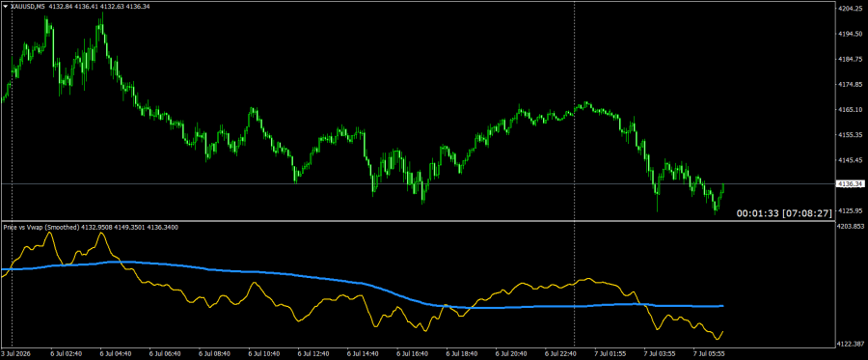
Task: Click the 4155.35 price axis label
Action: coord(850,135)
